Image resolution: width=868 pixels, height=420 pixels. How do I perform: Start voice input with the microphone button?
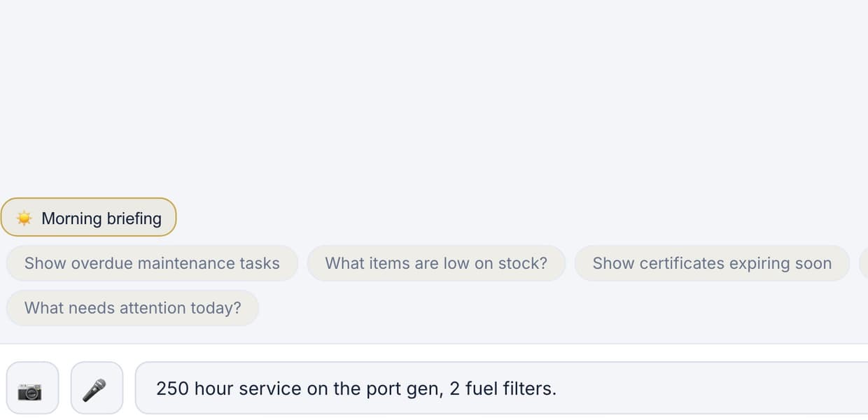coord(97,388)
